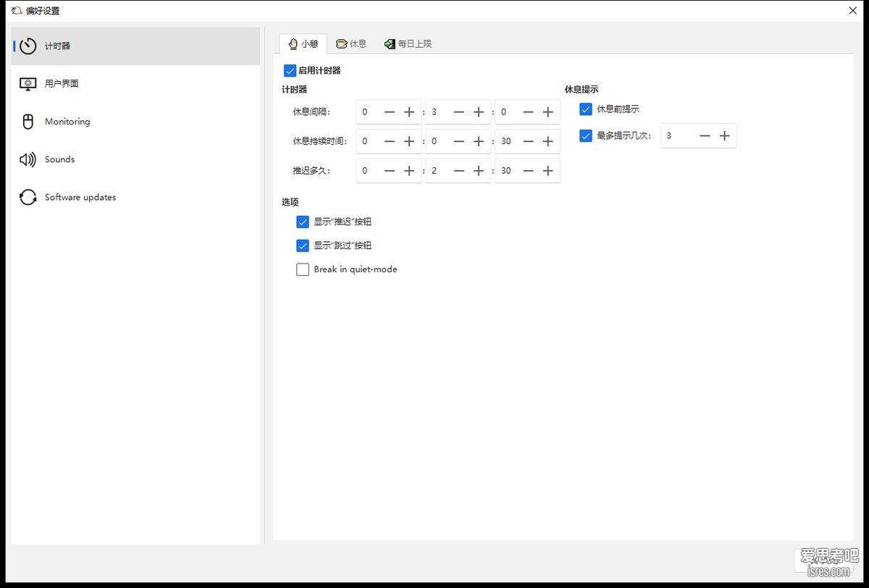Decrease 最多提示几次 count with minus button
The image size is (869, 588).
[705, 136]
